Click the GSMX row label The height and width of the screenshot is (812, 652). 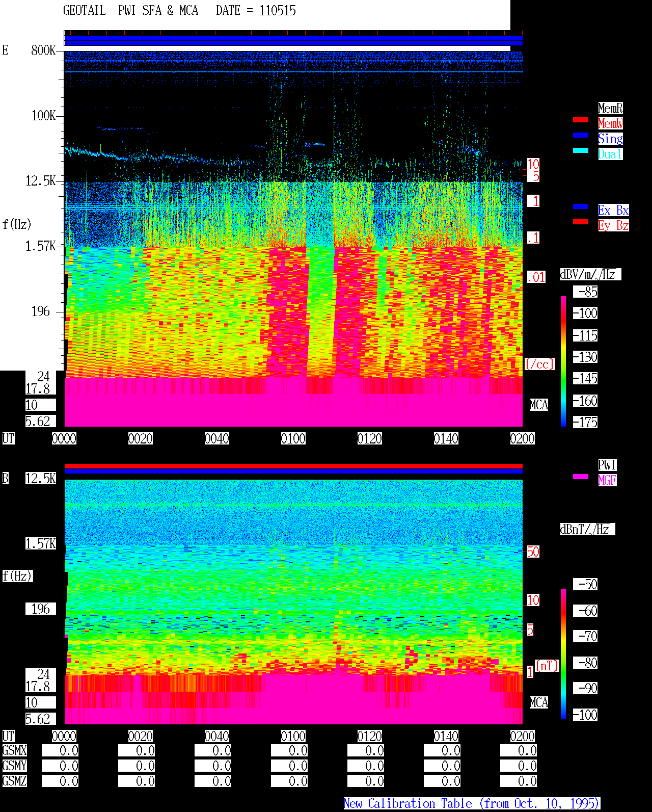pyautogui.click(x=14, y=750)
